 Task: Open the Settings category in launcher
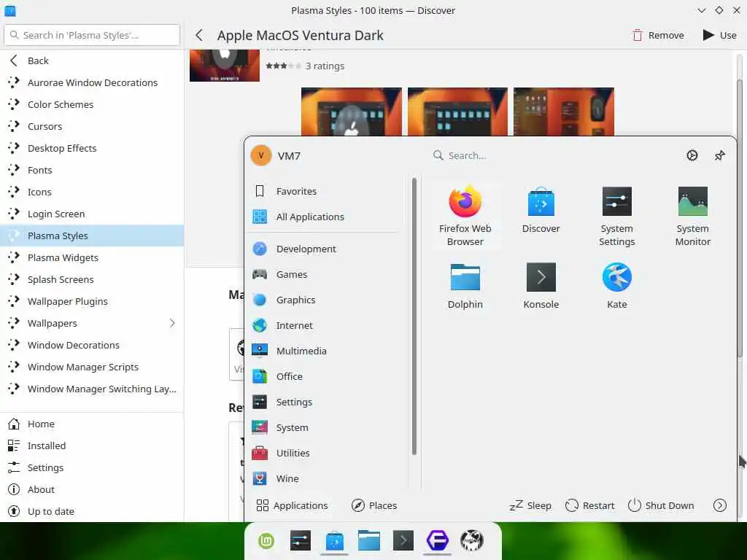(326, 402)
